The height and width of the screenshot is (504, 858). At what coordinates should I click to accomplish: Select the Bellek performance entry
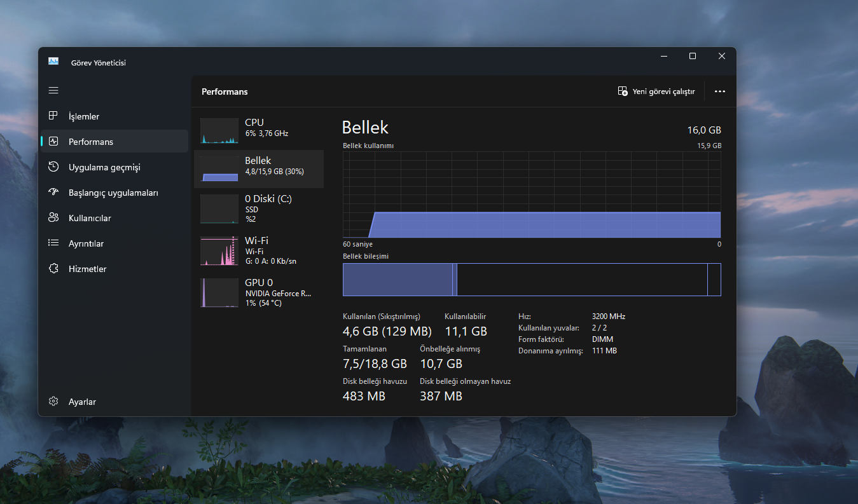coord(259,169)
